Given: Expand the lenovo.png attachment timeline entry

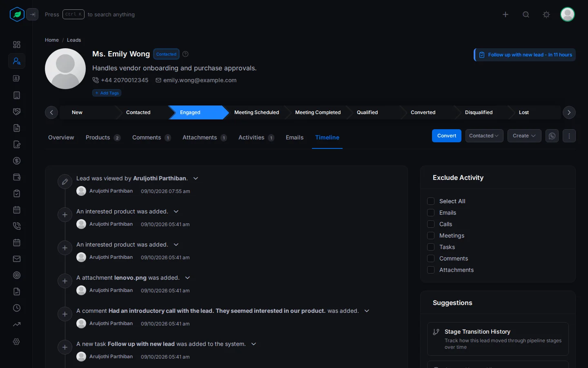Looking at the screenshot, I should (x=187, y=278).
